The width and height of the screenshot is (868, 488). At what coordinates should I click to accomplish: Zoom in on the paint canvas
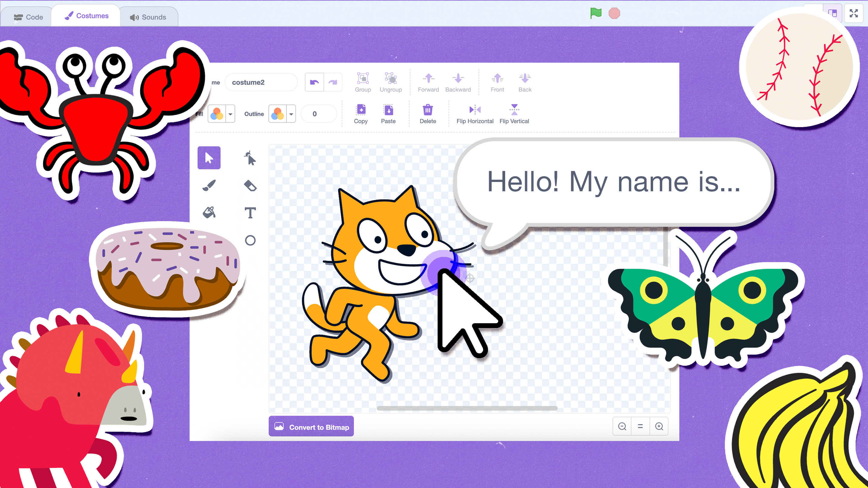pos(659,426)
